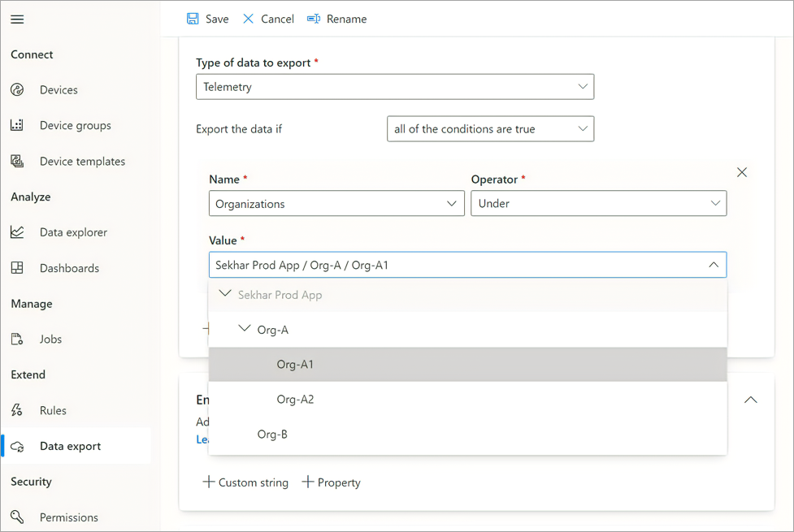Image resolution: width=794 pixels, height=532 pixels.
Task: Select Org-A in the organization tree
Action: click(x=468, y=330)
